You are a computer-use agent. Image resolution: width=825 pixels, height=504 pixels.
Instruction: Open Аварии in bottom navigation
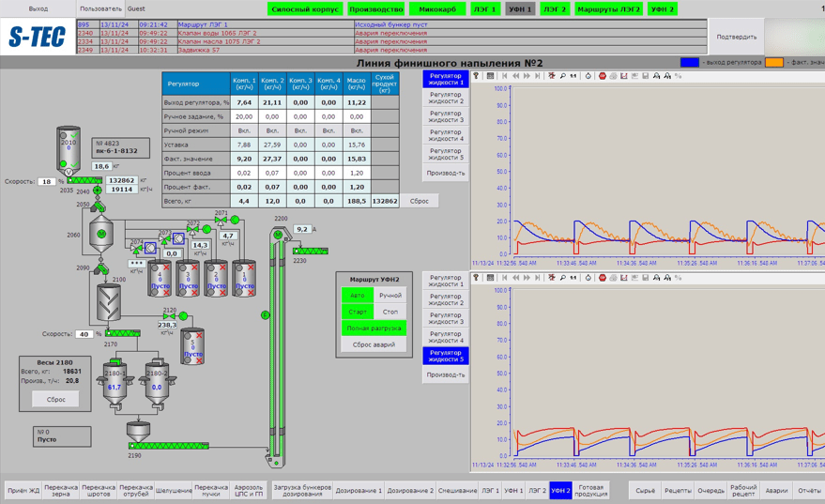[776, 490]
